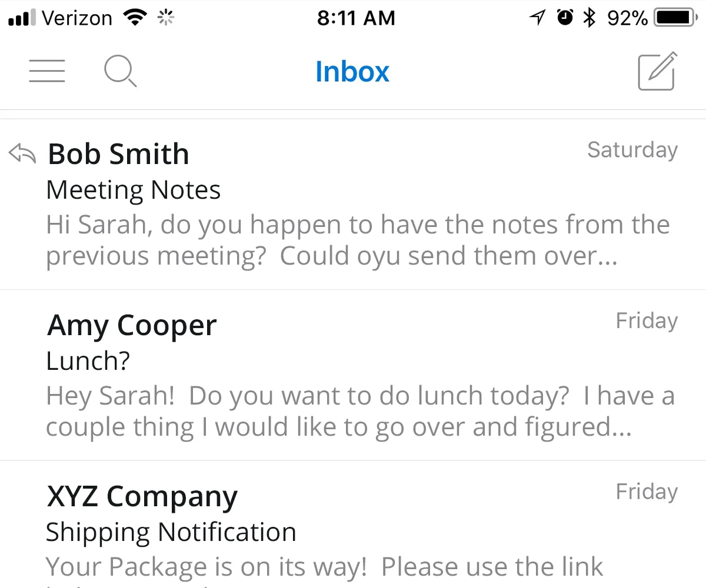Viewport: 706px width, 588px height.
Task: Tap the Saturday date label
Action: click(632, 150)
